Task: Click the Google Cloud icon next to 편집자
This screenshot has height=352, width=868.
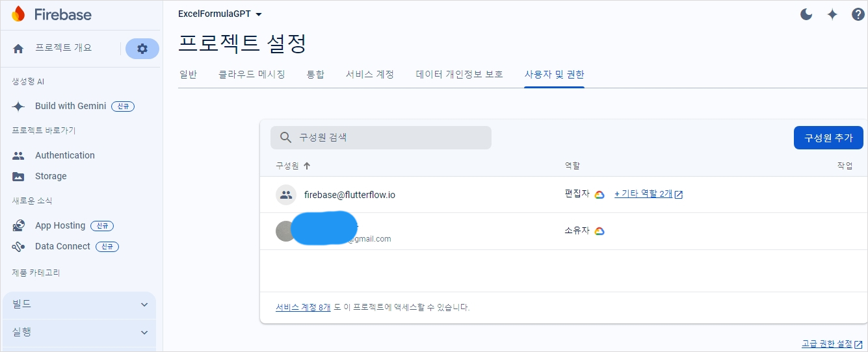Action: coord(599,194)
